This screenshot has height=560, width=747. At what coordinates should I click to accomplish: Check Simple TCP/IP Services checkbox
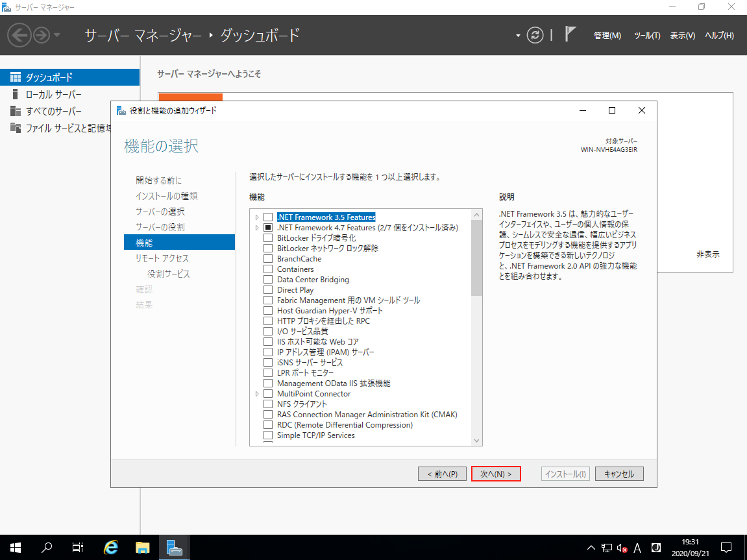tap(268, 435)
